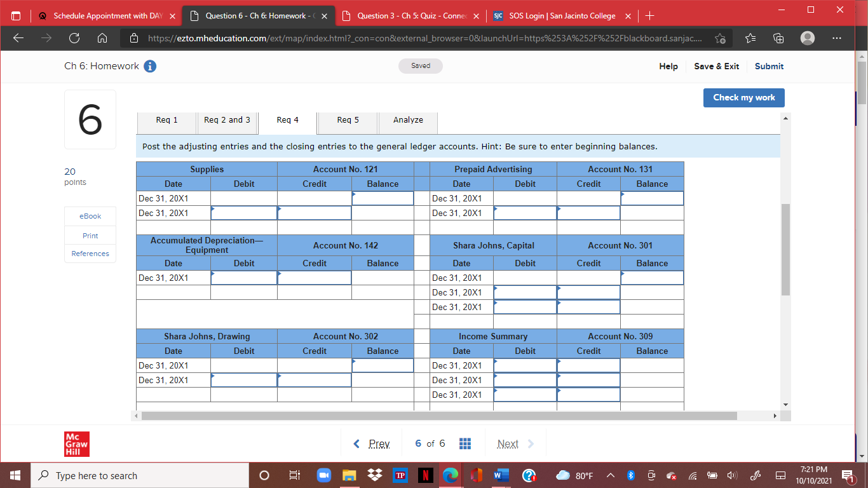Click Supplies second-row Credit field

[x=315, y=213]
